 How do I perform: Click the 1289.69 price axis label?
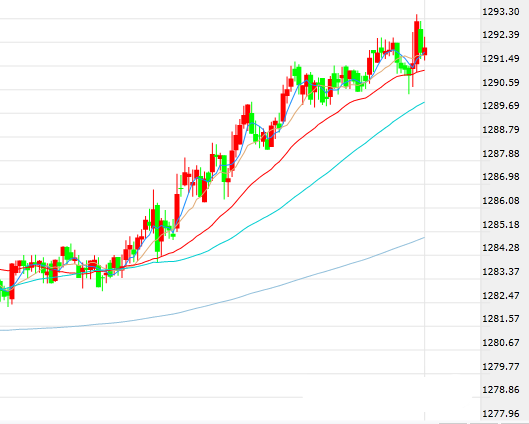(501, 106)
